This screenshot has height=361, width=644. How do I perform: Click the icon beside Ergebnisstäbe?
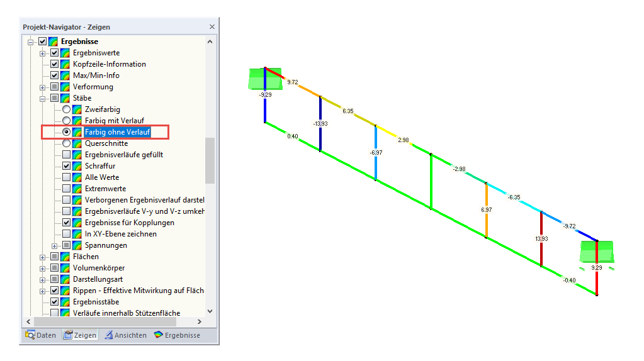(65, 302)
